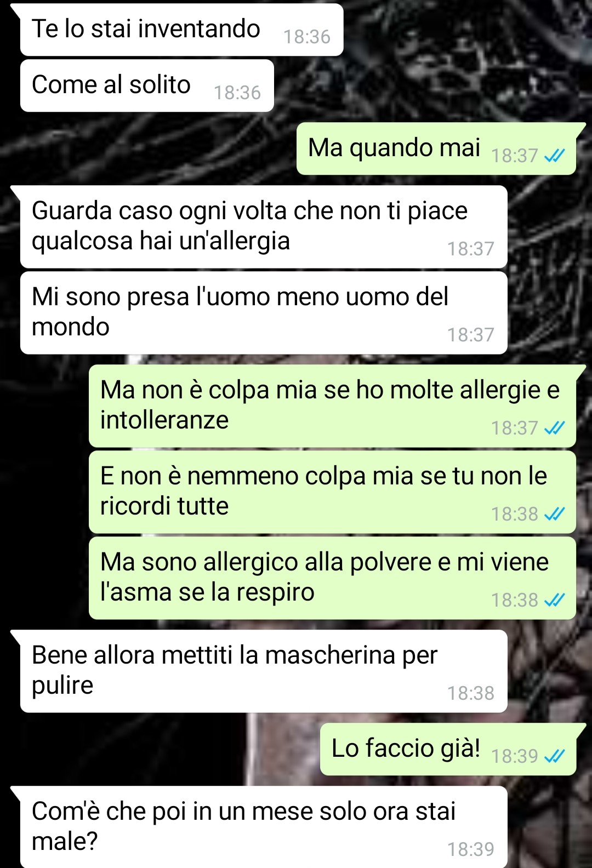Tap the 'Mi sono presa l'uomo' message
592x868 pixels.
pos(264,313)
